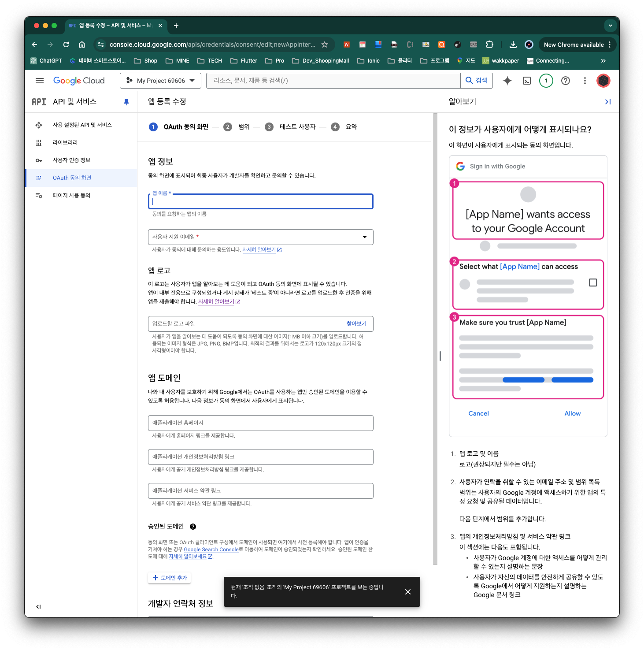Click 찾아보기 to browse logo file
Image resolution: width=644 pixels, height=650 pixels.
pyautogui.click(x=356, y=324)
